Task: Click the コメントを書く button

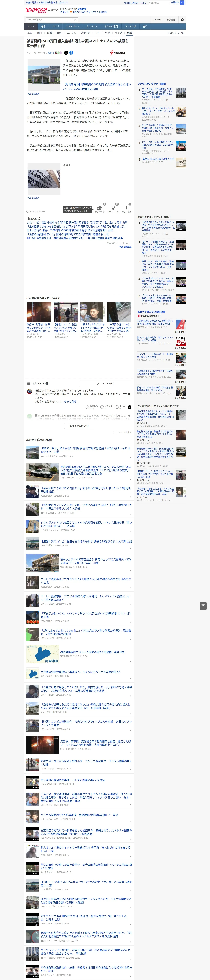Action: (105, 384)
